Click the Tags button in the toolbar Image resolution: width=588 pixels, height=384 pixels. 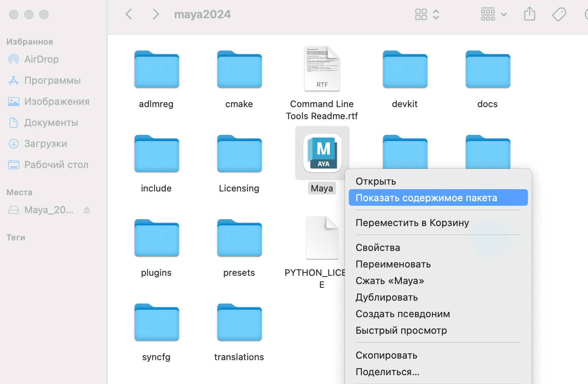coord(559,14)
